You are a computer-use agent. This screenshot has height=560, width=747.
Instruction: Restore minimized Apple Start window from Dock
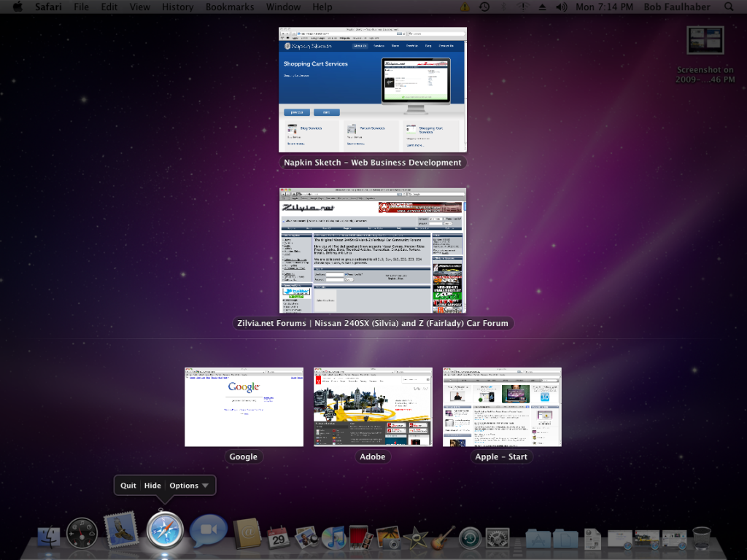click(675, 540)
